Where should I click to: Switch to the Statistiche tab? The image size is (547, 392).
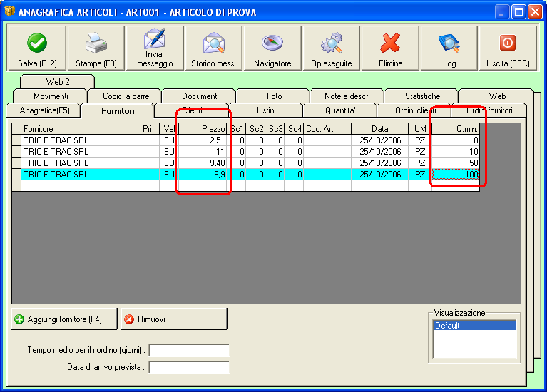point(422,96)
